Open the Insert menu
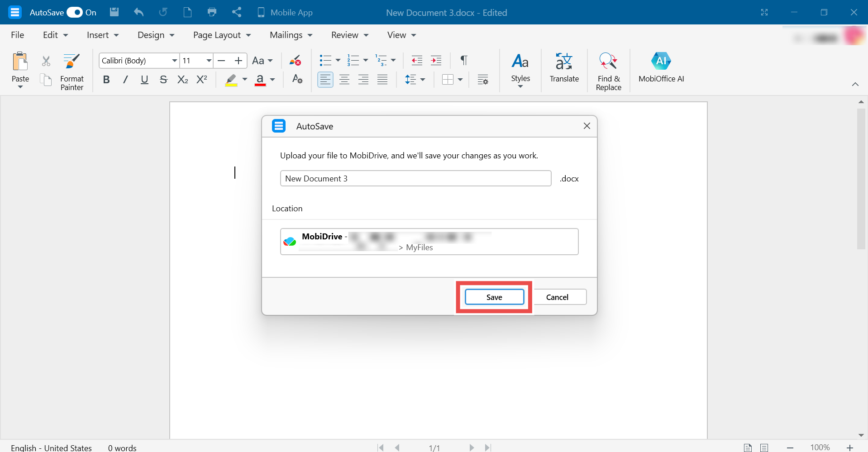Viewport: 868px width, 452px height. (x=103, y=35)
